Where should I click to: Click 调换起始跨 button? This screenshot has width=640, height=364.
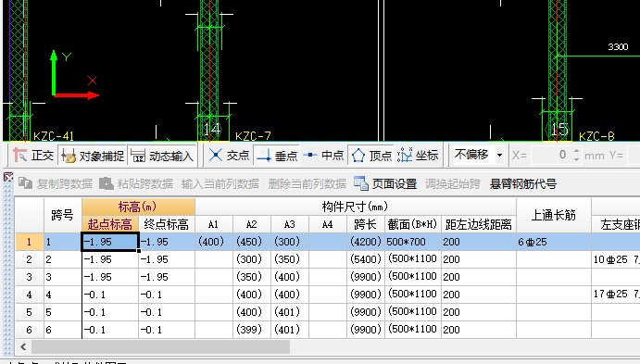point(453,184)
